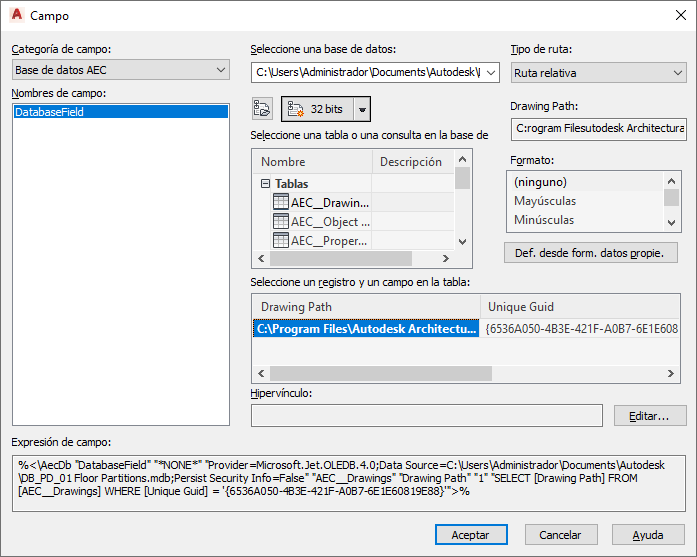Click the table icon beside AEC__Proper...
This screenshot has width=697, height=557.
281,240
